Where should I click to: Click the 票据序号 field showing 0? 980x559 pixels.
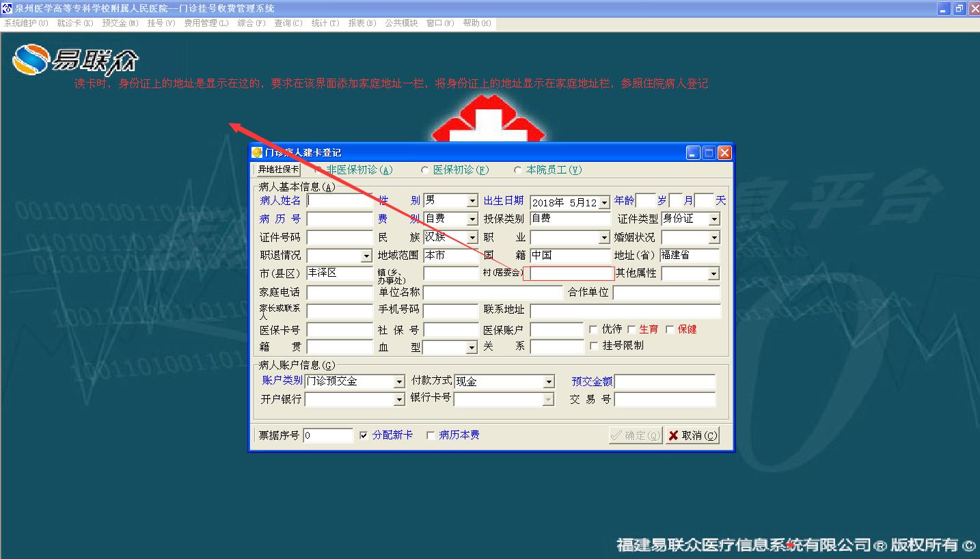(328, 435)
